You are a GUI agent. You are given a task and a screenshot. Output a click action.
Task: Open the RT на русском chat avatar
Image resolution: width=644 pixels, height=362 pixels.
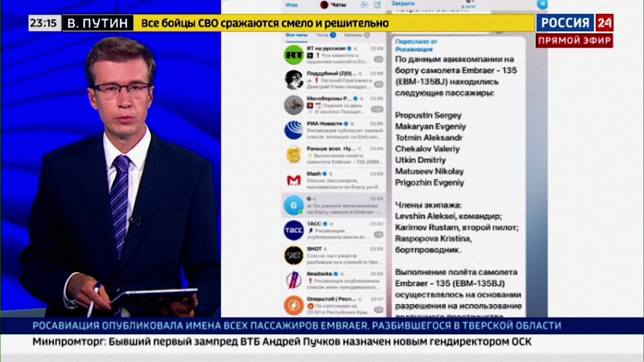click(294, 55)
